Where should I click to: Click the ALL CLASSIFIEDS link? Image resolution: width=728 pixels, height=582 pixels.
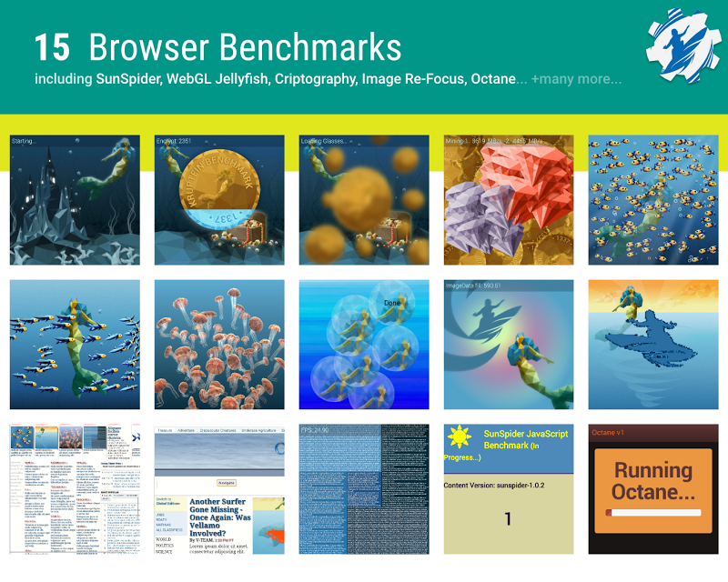[169, 529]
